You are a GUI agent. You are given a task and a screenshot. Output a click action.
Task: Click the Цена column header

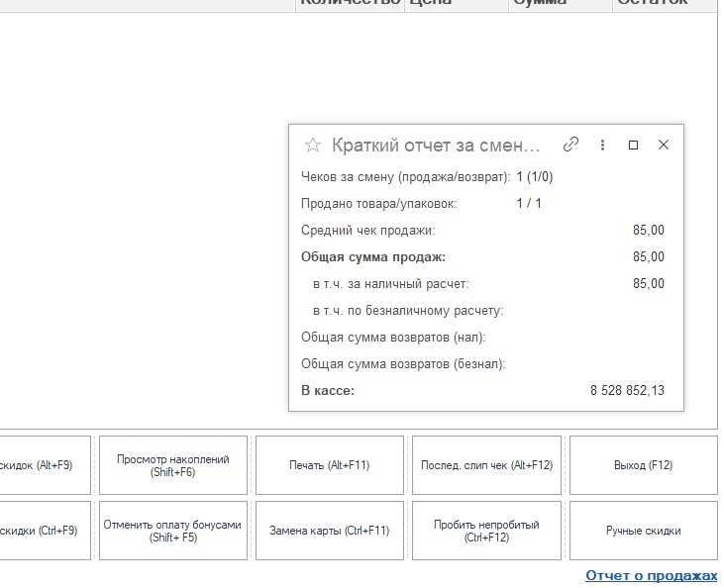pyautogui.click(x=457, y=4)
